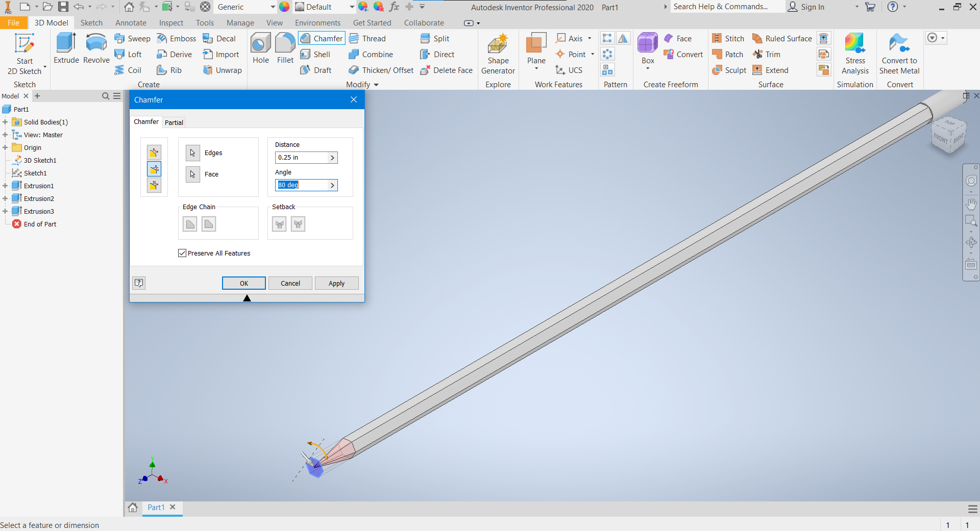
Task: Open the Environments ribbon tab
Action: point(317,23)
